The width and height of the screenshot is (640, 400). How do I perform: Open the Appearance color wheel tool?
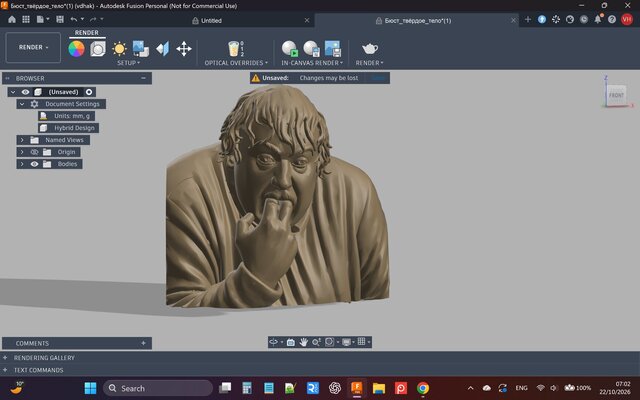click(x=76, y=49)
